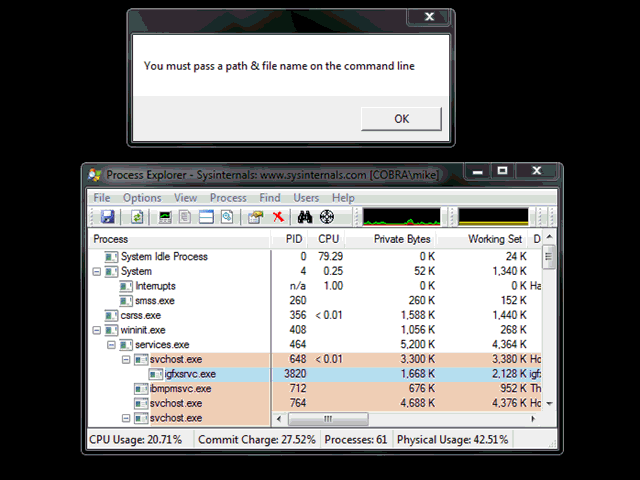Close the command line message dialog
This screenshot has width=640, height=480.
click(x=429, y=17)
